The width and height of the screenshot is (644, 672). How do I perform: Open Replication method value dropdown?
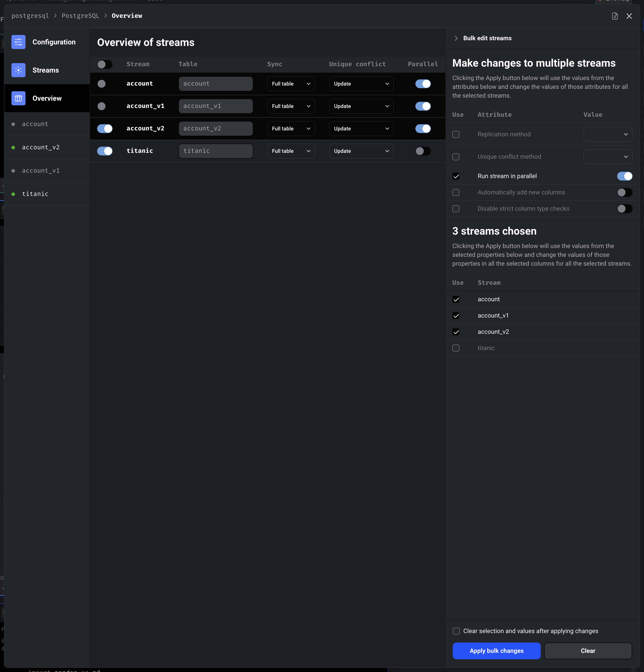click(x=608, y=134)
